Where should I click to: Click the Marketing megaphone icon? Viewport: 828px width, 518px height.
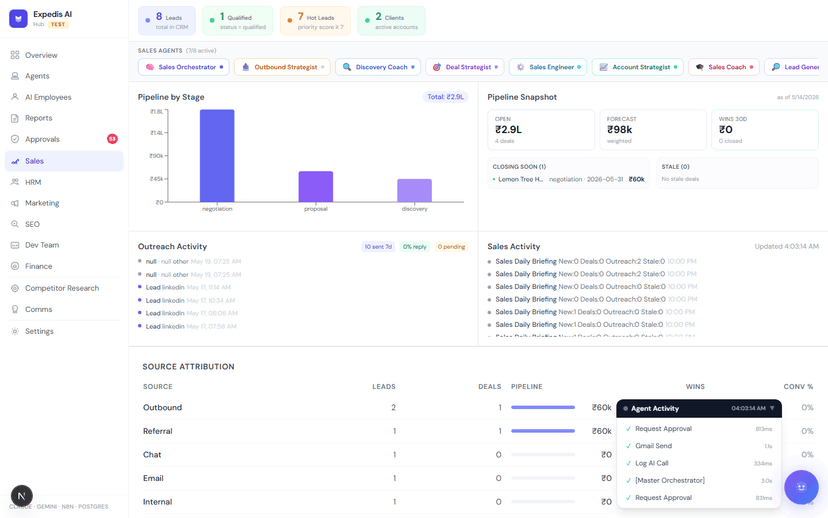point(15,203)
